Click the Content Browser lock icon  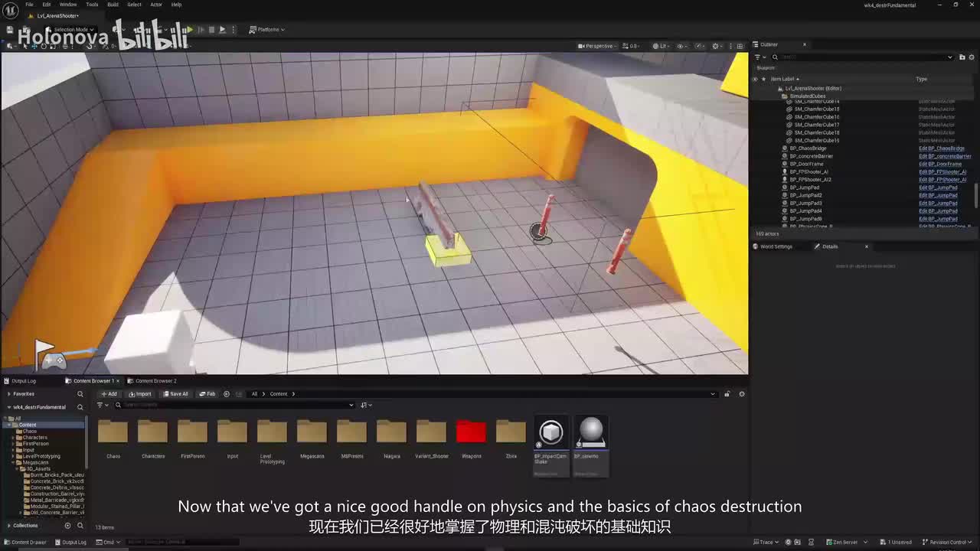pos(727,394)
